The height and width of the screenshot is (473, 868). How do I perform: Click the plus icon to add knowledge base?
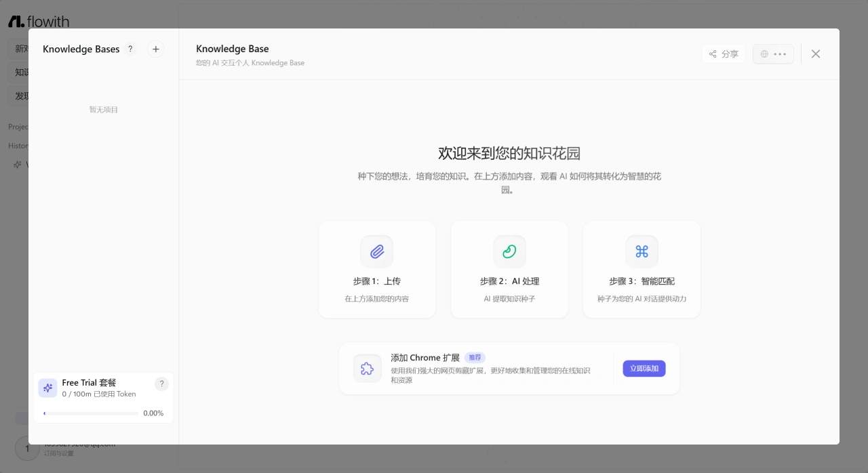click(156, 49)
